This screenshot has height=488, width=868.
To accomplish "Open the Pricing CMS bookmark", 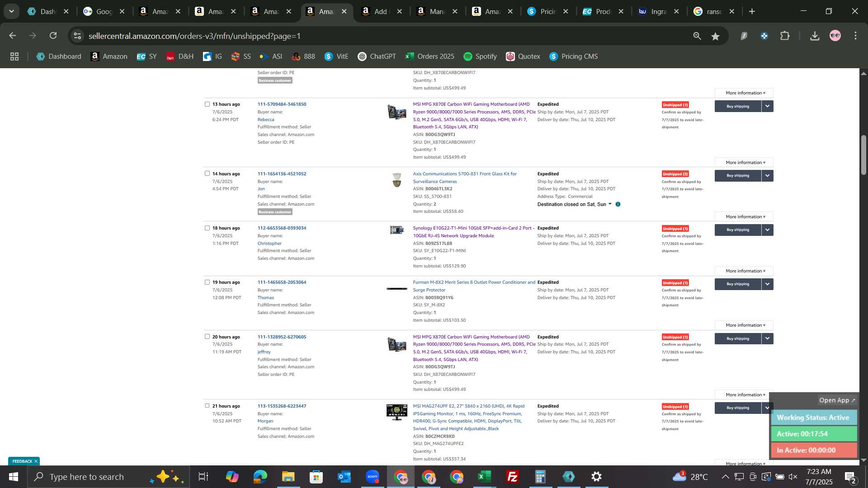I will (x=573, y=56).
